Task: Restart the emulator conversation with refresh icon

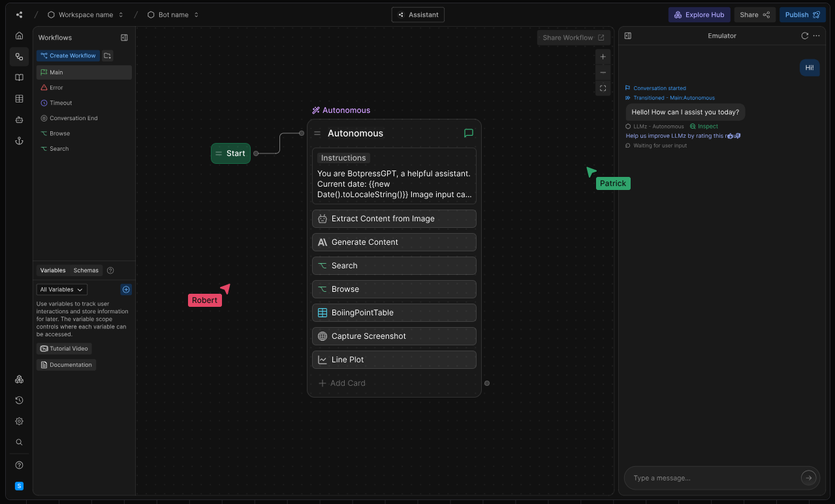Action: pyautogui.click(x=804, y=36)
